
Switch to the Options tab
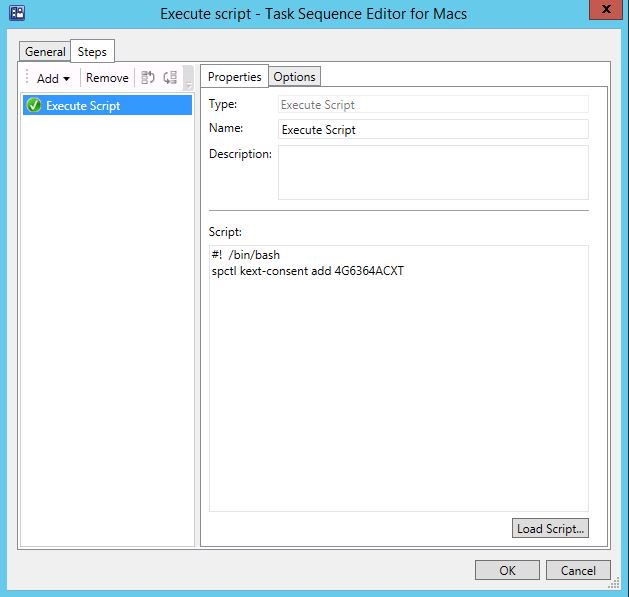[x=294, y=77]
